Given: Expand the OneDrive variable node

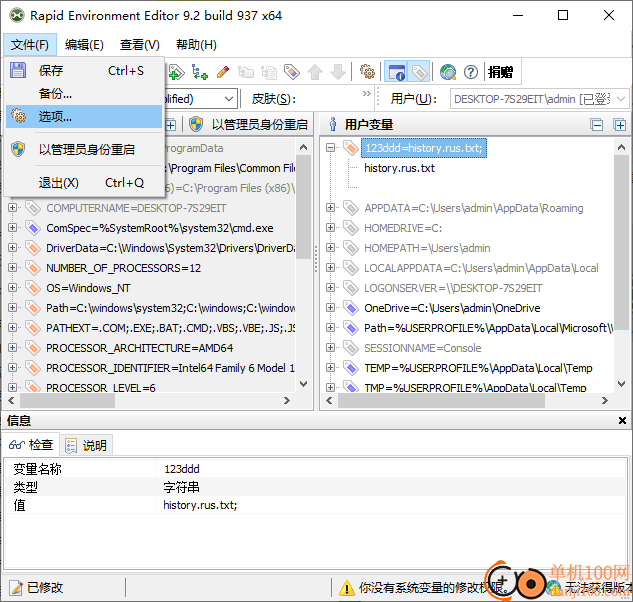Looking at the screenshot, I should (330, 308).
